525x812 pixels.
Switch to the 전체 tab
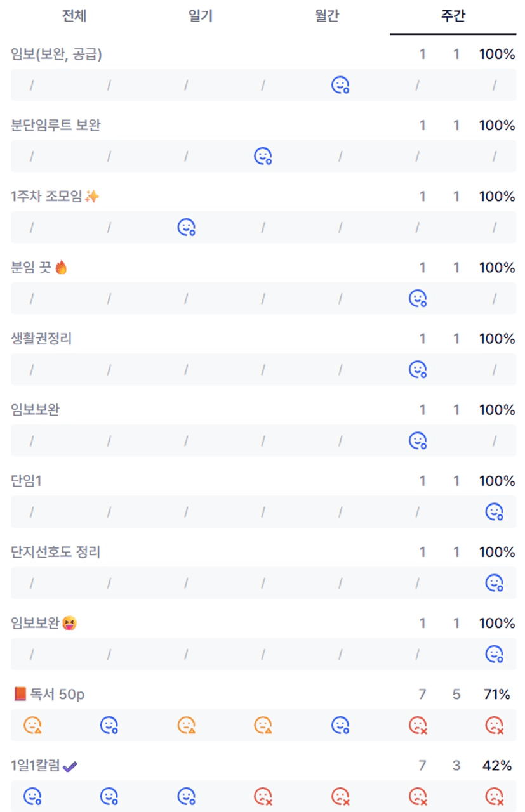74,16
